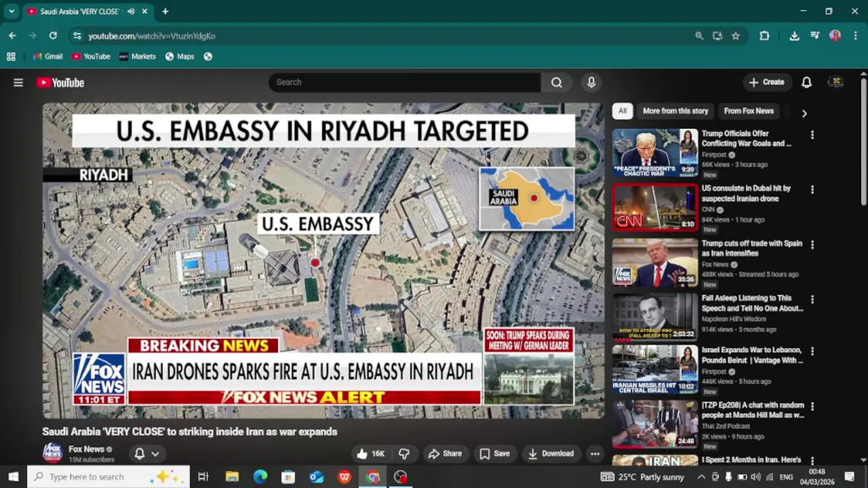Show Chrome downloads

pyautogui.click(x=795, y=36)
